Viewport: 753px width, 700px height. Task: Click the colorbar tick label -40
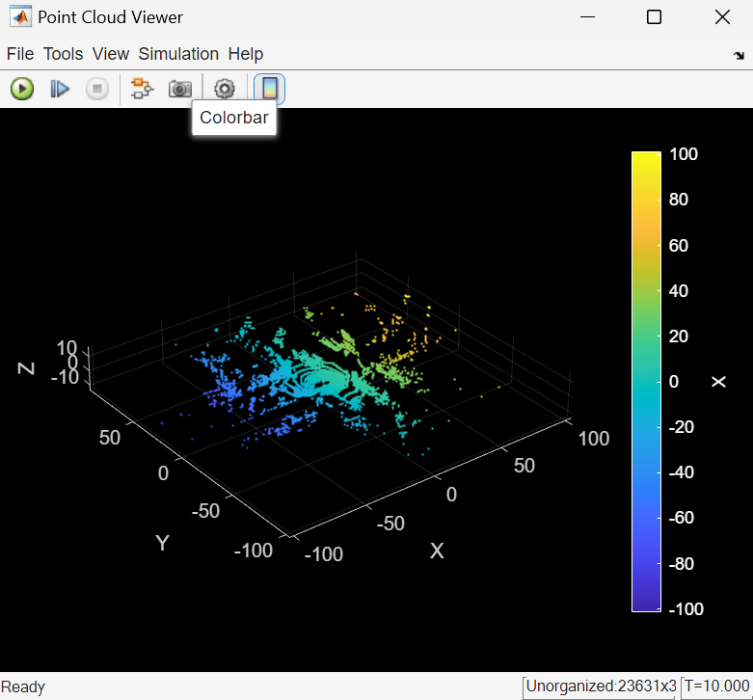pyautogui.click(x=681, y=472)
